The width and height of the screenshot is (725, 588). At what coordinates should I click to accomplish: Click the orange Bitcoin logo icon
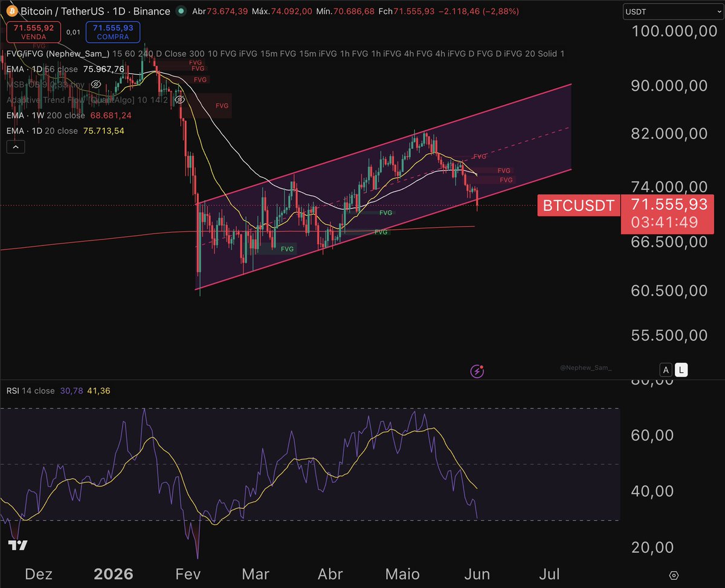point(11,11)
